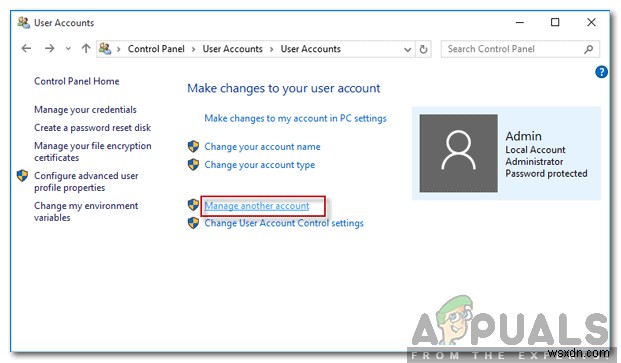Screen dimensions: 621x363
Task: Go up one level with Up arrow
Action: point(86,49)
